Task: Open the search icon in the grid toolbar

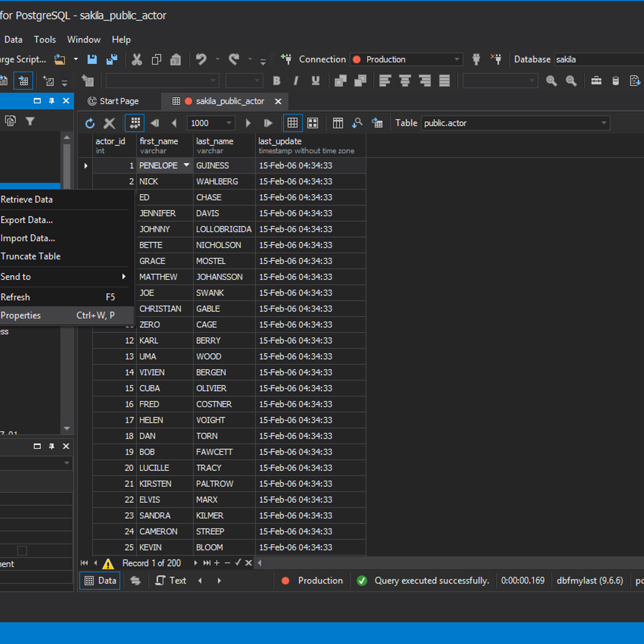Action: (x=357, y=123)
